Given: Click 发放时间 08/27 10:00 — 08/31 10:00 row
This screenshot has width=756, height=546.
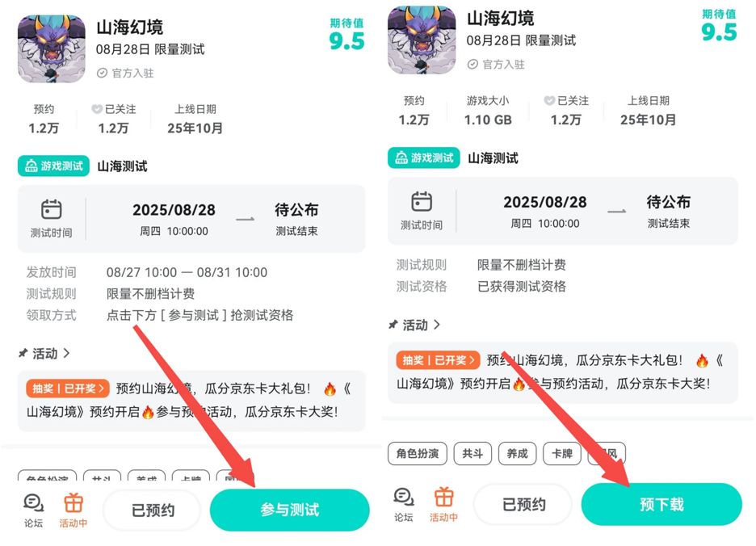Looking at the screenshot, I should (146, 272).
